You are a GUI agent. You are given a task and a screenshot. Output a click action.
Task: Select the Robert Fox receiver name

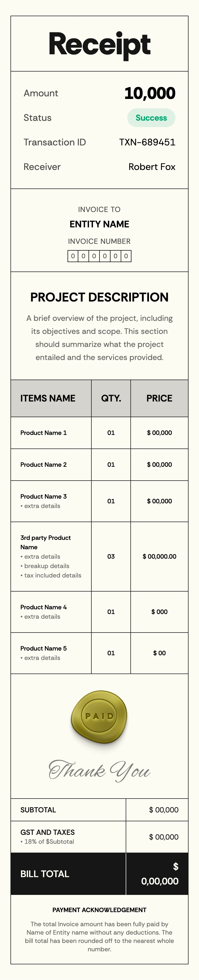[x=152, y=167]
